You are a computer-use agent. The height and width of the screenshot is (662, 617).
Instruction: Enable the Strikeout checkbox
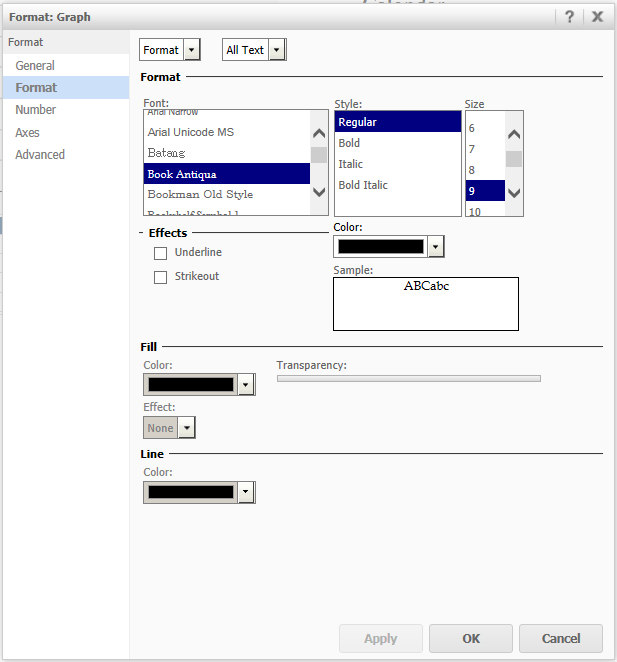pyautogui.click(x=161, y=277)
